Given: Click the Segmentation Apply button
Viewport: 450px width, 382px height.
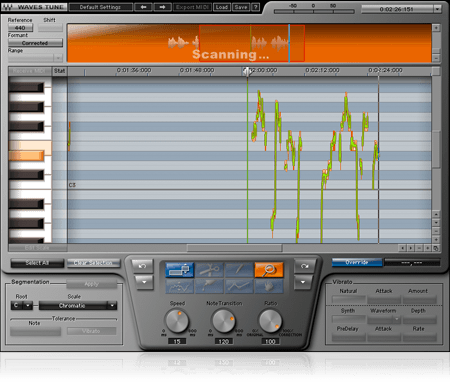Looking at the screenshot, I should pos(92,284).
